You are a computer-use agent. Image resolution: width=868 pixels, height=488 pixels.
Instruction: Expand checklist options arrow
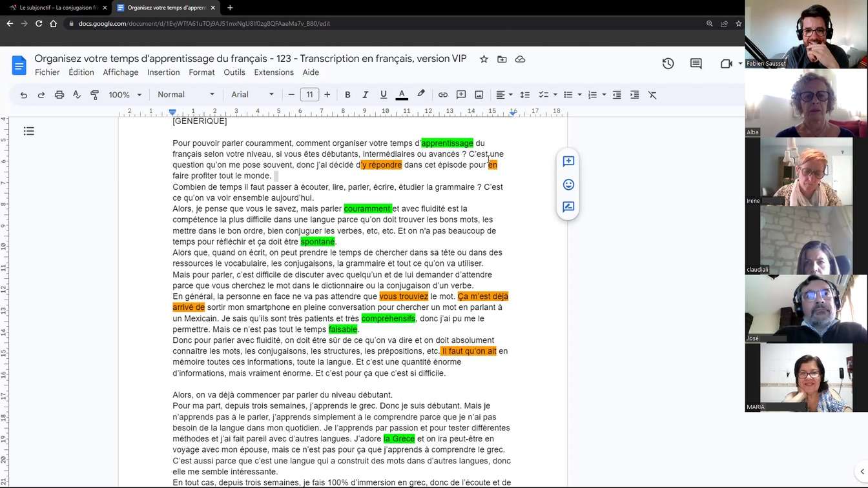555,95
